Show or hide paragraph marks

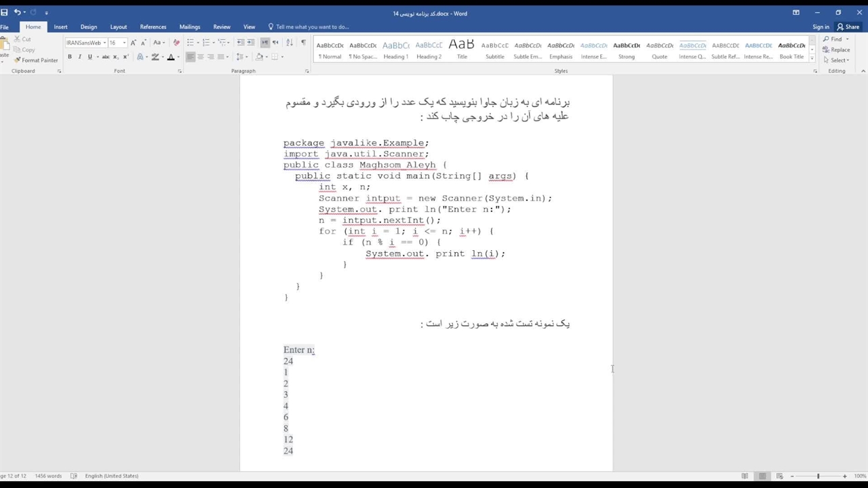click(303, 43)
